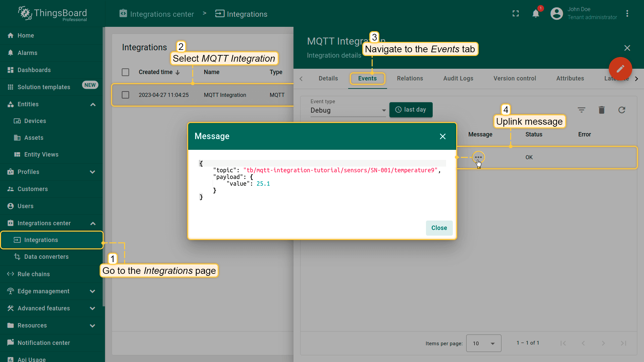The image size is (644, 362).
Task: Click the notifications bell icon
Action: click(536, 14)
